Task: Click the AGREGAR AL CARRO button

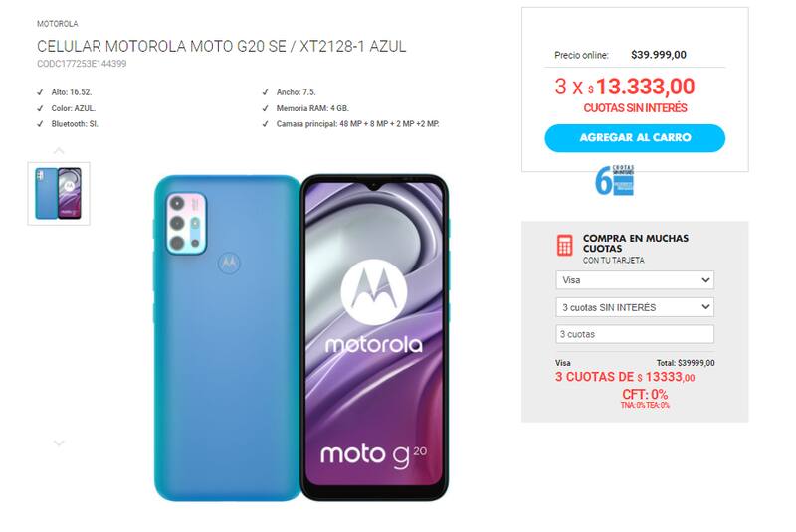Action: tap(635, 138)
